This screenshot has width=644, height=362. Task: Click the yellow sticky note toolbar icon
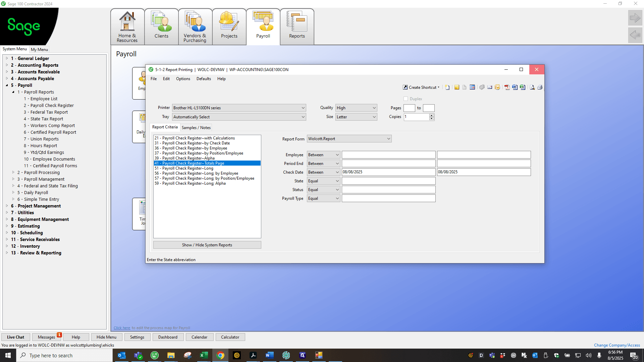[x=457, y=87]
